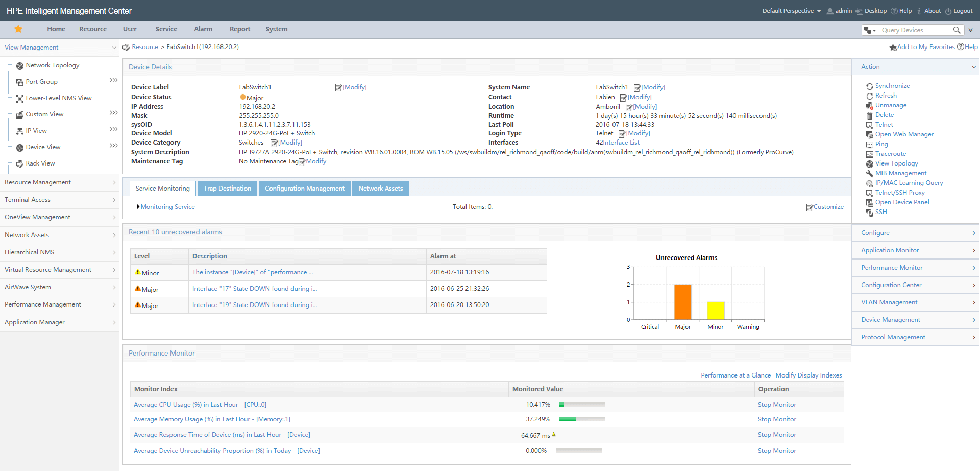Click the Unmanage action icon

coord(869,106)
